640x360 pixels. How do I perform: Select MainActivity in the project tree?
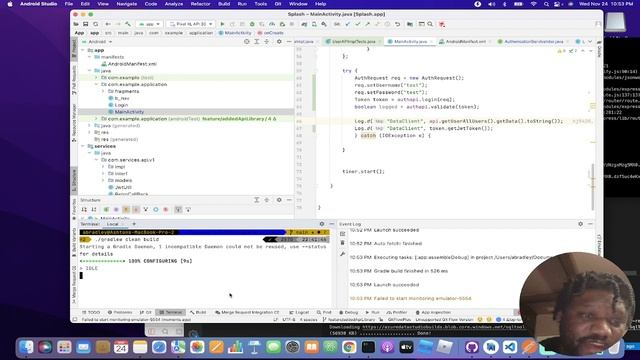tap(129, 112)
